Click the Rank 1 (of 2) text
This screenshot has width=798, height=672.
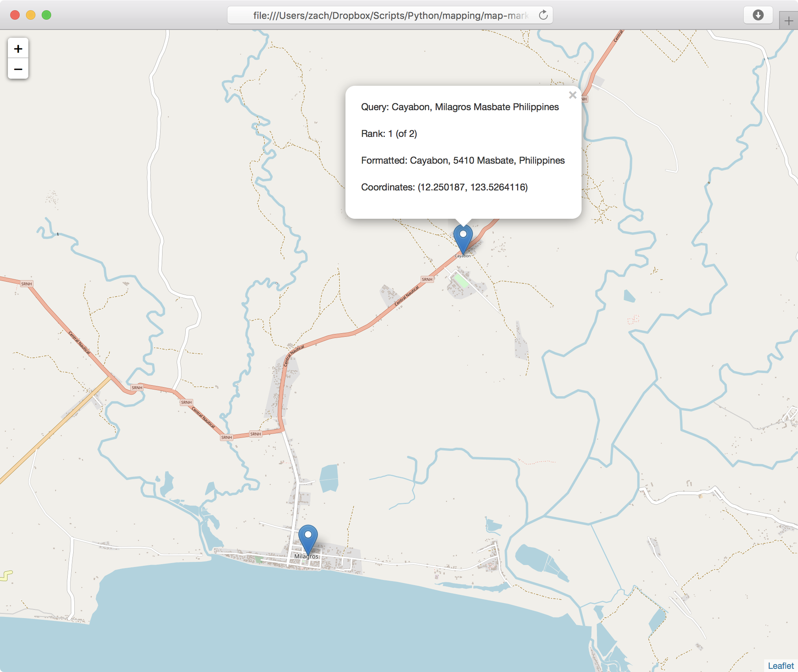(x=389, y=134)
